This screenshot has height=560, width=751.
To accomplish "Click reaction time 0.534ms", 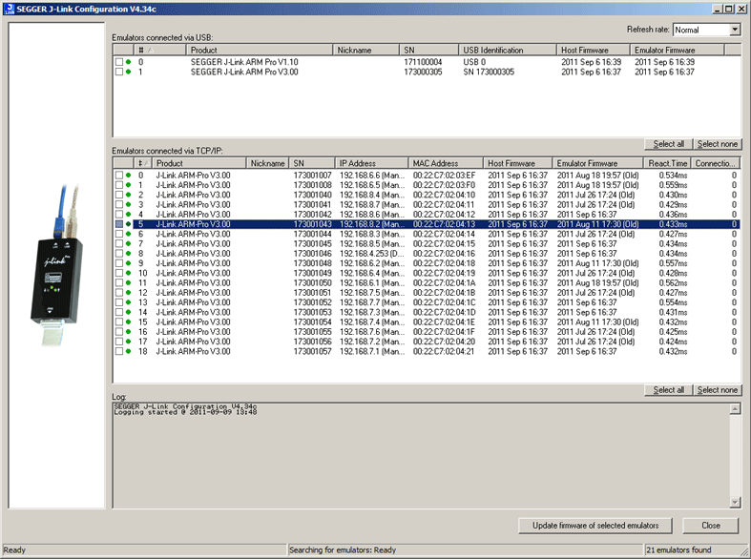I will tap(673, 176).
